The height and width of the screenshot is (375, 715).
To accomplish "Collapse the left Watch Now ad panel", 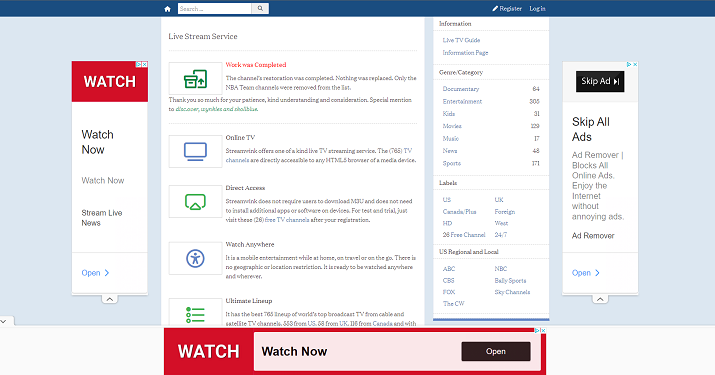I will point(109,299).
